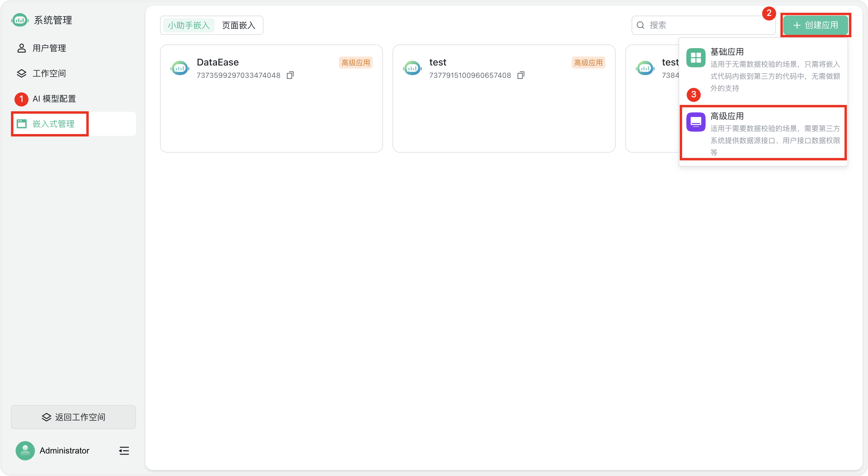
Task: Copy the DataEase application ID
Action: point(290,75)
